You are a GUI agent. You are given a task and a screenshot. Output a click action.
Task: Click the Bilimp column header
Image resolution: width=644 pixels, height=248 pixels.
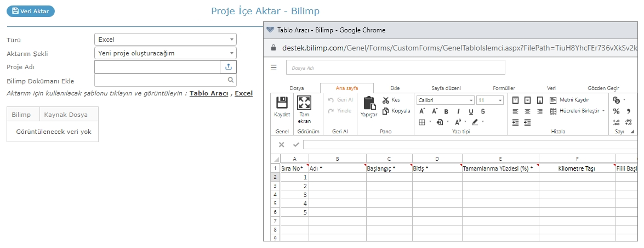[x=23, y=114]
